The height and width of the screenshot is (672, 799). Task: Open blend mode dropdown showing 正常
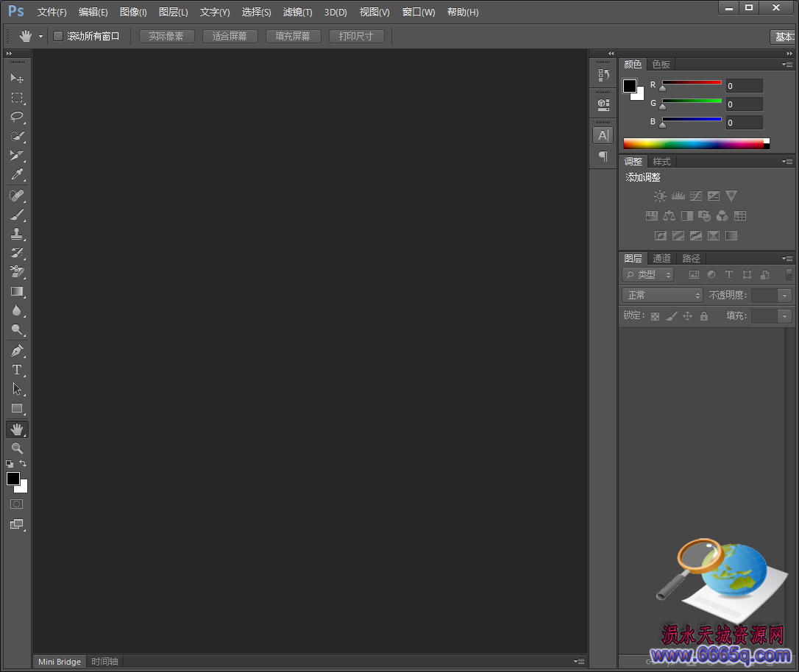point(662,296)
